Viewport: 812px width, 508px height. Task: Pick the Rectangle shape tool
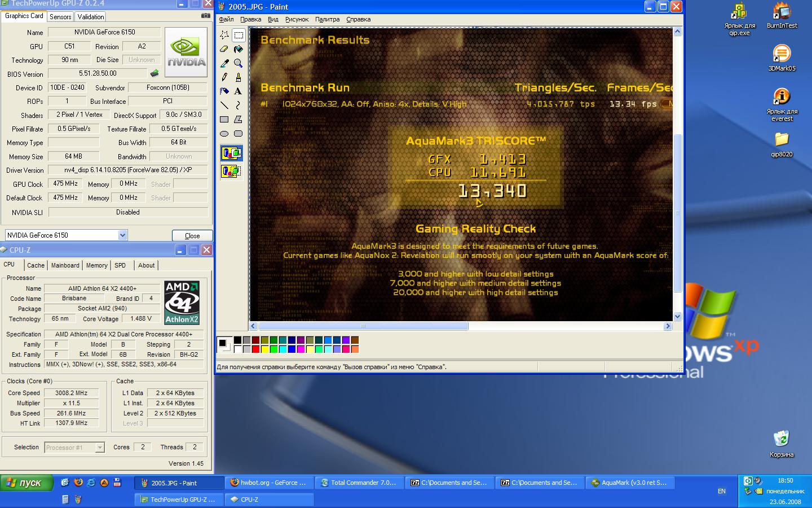224,119
